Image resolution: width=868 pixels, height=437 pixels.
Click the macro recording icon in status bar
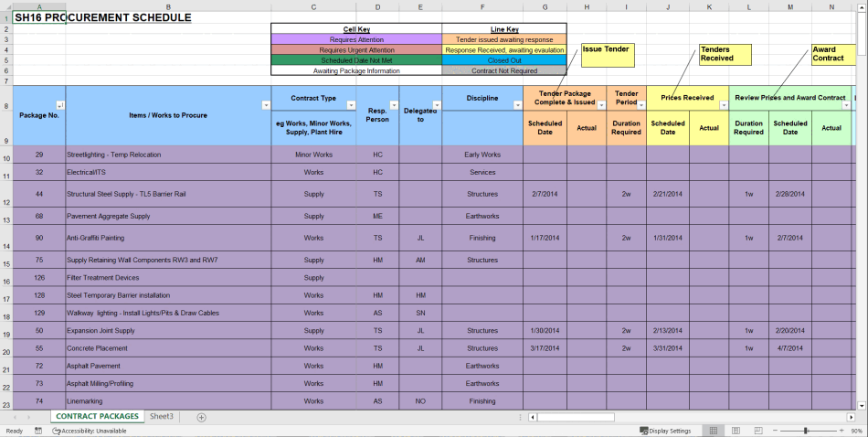tap(38, 431)
